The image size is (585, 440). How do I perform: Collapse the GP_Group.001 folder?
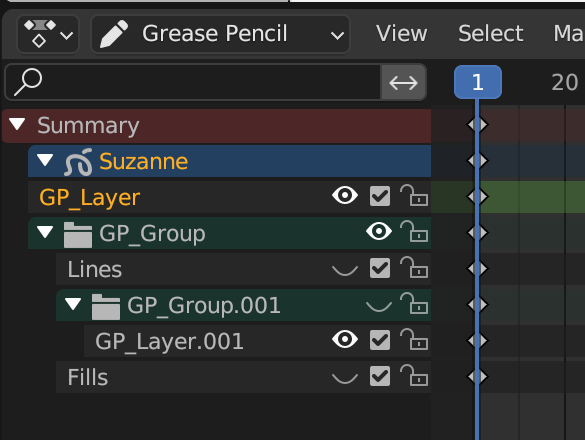(x=73, y=304)
